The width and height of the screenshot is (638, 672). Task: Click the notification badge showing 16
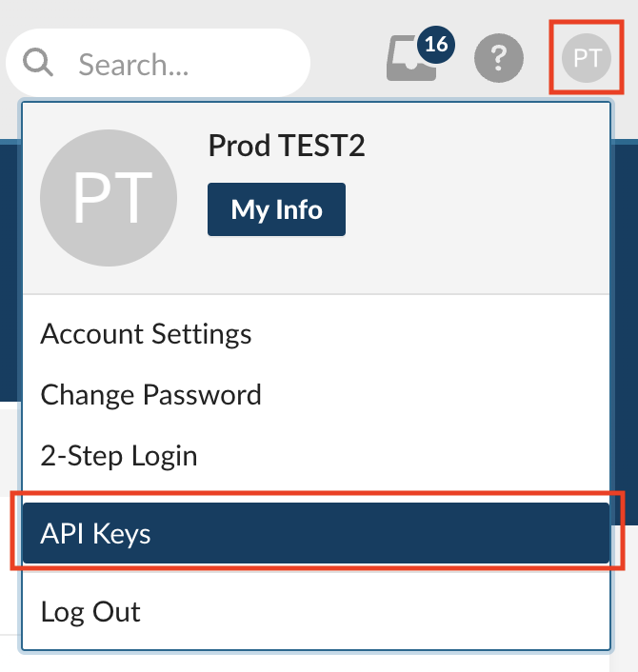point(436,45)
